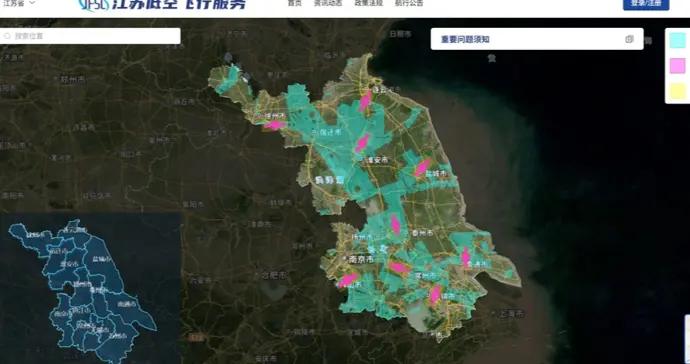
Task: Go to the 首页 nav item
Action: click(x=294, y=3)
